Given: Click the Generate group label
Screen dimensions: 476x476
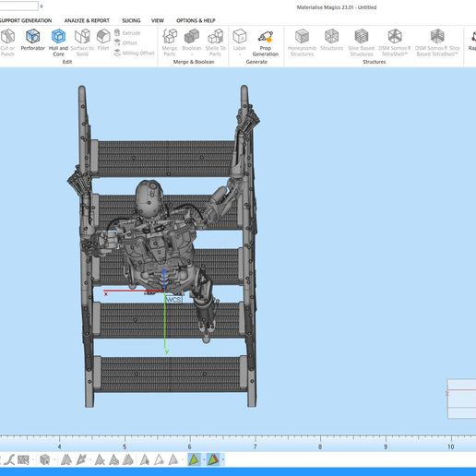Looking at the screenshot, I should 256,62.
